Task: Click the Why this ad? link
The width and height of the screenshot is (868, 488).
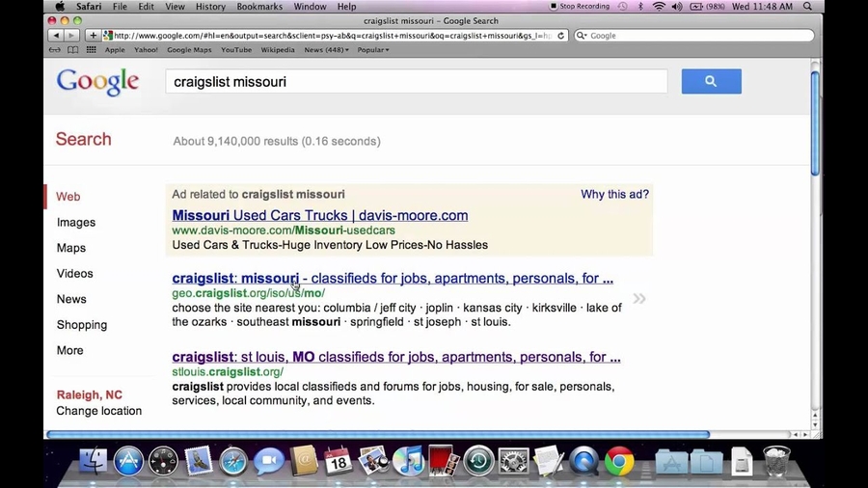Action: click(x=614, y=194)
